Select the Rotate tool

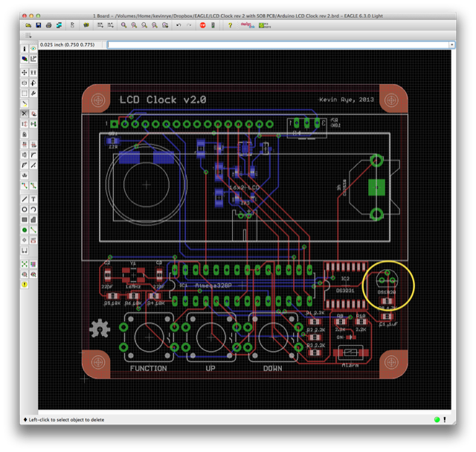click(33, 83)
